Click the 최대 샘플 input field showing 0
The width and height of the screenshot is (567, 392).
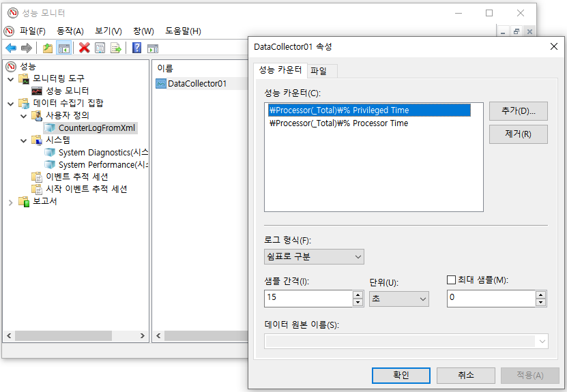point(491,299)
